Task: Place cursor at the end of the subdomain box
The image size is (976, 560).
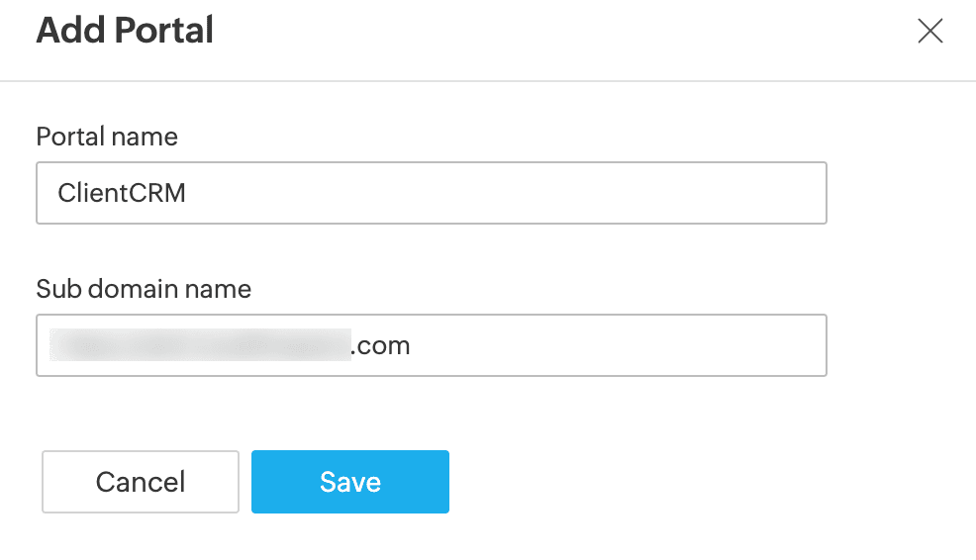Action: (x=412, y=346)
